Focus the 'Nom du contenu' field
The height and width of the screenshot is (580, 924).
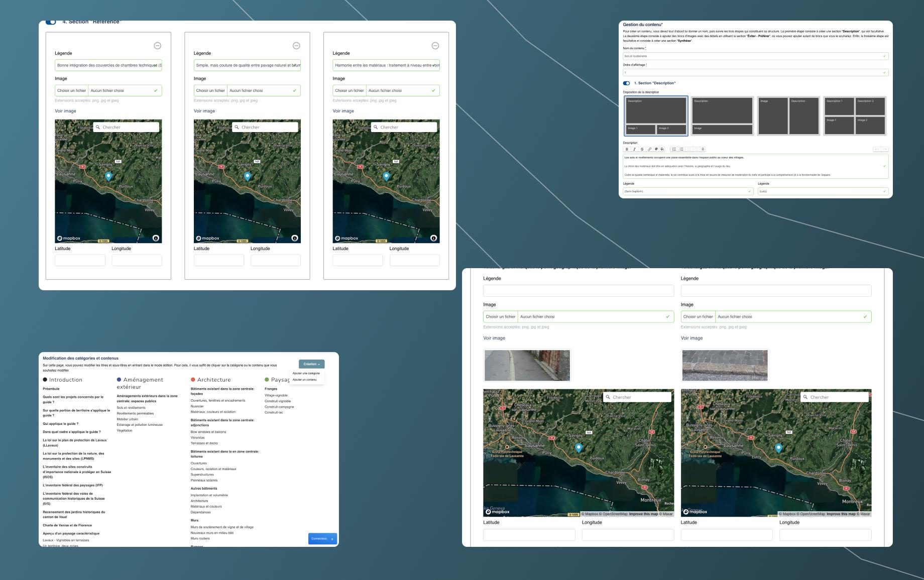pyautogui.click(x=756, y=56)
